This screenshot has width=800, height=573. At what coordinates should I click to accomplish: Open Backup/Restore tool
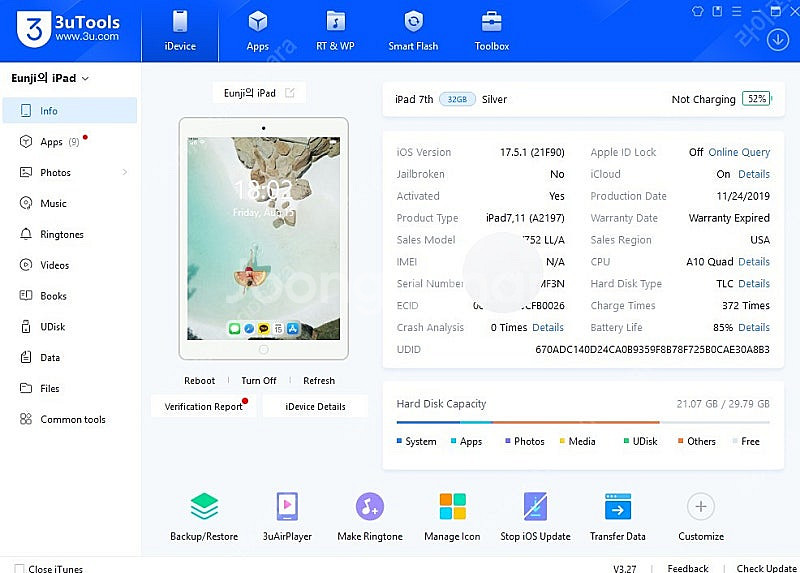[x=204, y=516]
